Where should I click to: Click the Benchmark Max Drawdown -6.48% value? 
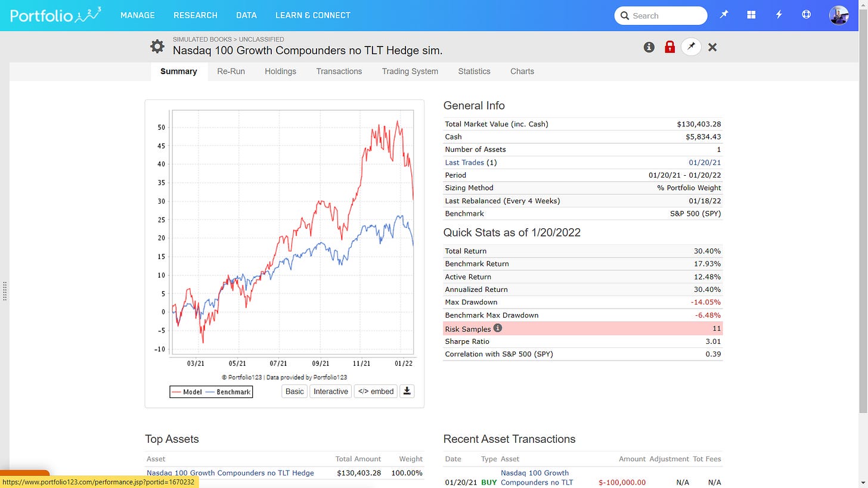708,315
